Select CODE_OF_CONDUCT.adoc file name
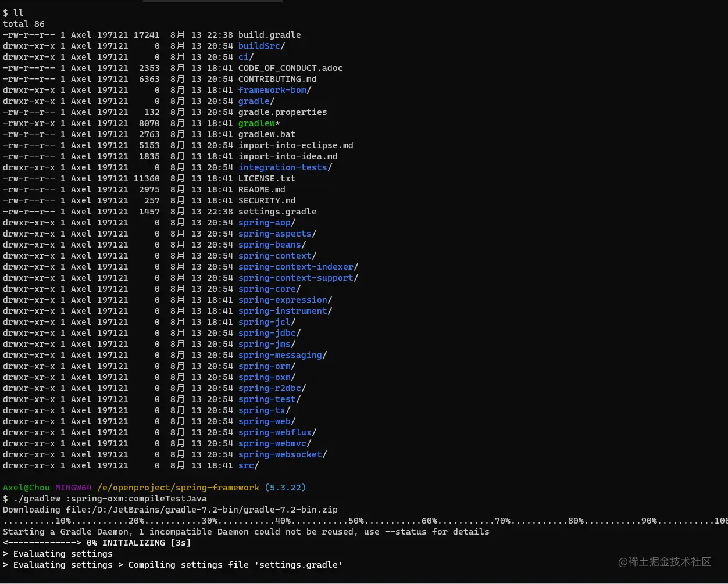Viewport: 728px width, 584px height. pyautogui.click(x=290, y=68)
